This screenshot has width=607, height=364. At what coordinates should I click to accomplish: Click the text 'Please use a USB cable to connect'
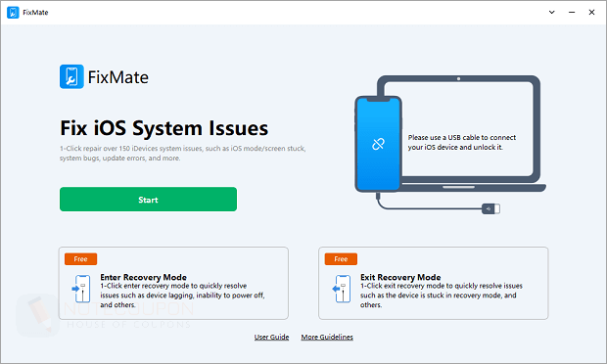pyautogui.click(x=462, y=137)
